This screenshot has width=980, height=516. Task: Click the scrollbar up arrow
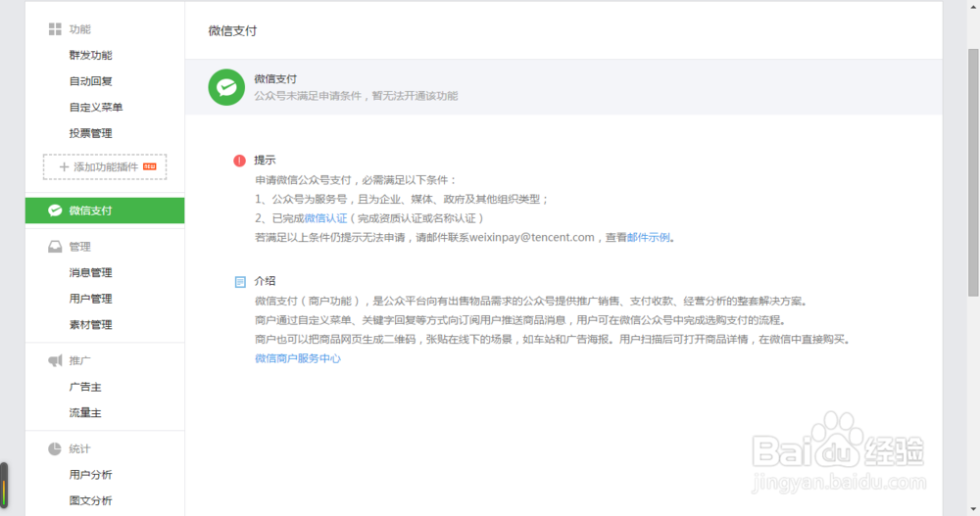(973, 6)
